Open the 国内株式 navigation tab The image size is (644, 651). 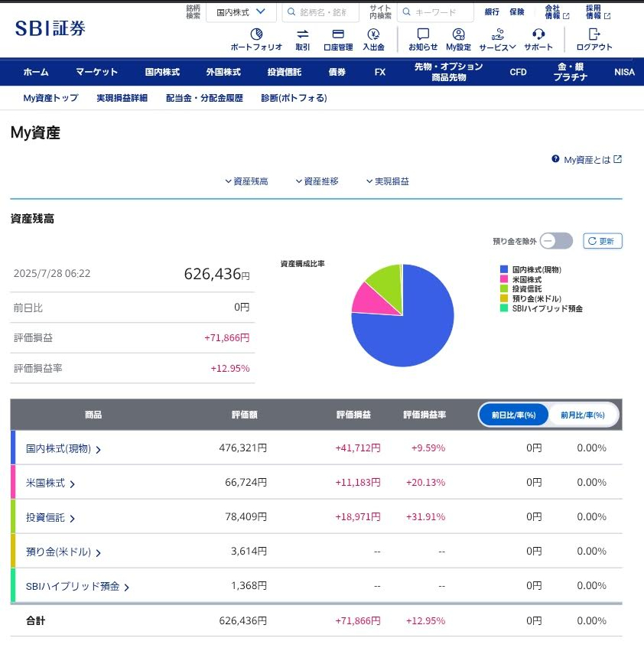coord(162,72)
